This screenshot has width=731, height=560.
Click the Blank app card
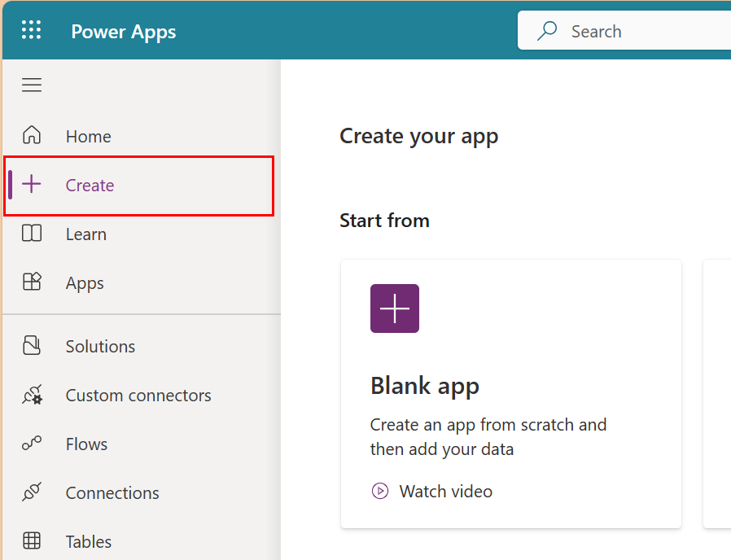pos(511,394)
